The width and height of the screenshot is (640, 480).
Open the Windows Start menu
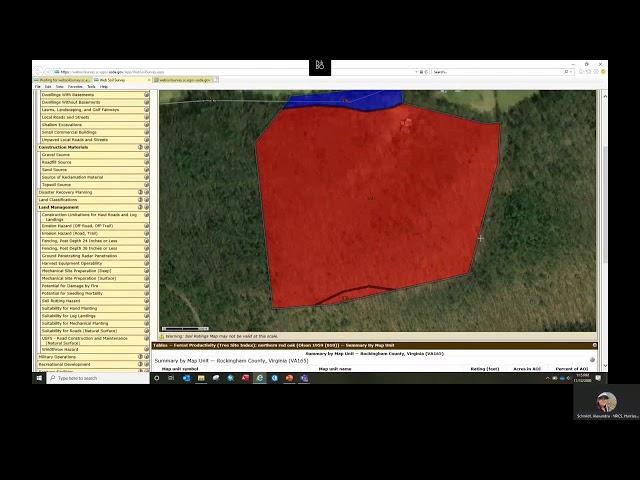click(x=39, y=378)
